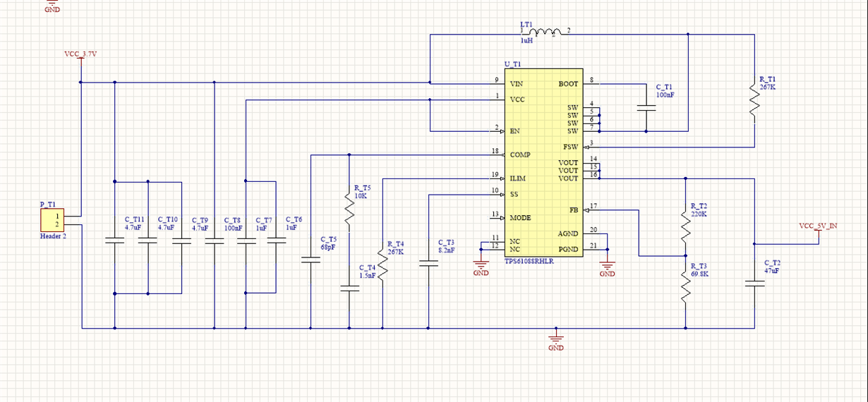
Task: Click the VIN pin name on U_T1
Action: [x=516, y=84]
